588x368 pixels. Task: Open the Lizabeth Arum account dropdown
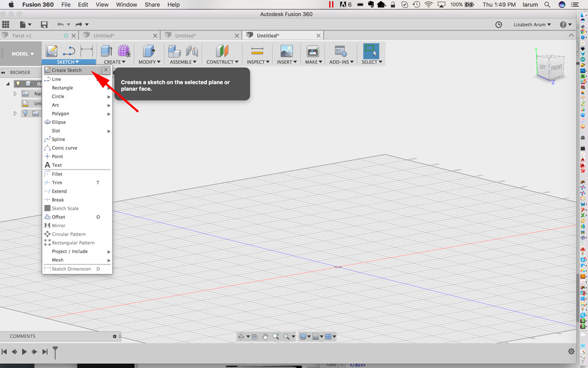pyautogui.click(x=532, y=24)
